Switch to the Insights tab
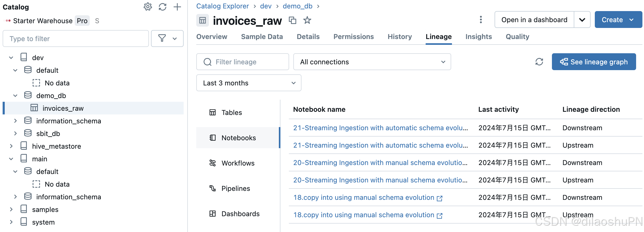The image size is (644, 232). click(x=479, y=37)
